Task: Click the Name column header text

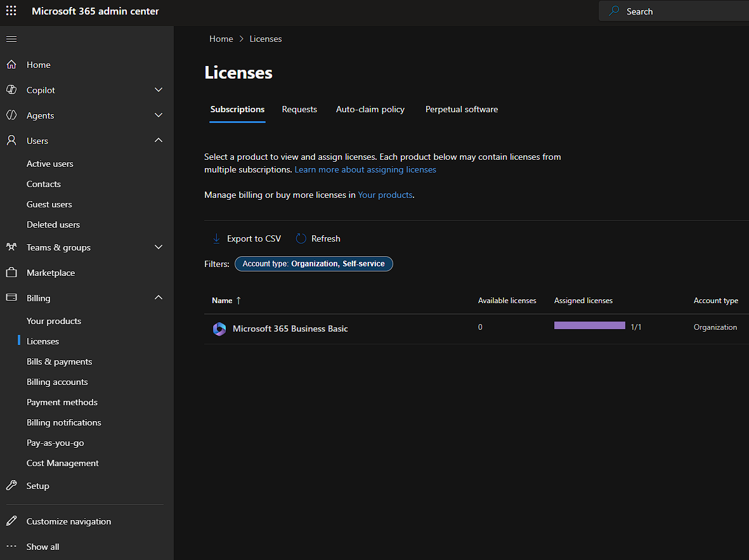Action: (x=222, y=301)
